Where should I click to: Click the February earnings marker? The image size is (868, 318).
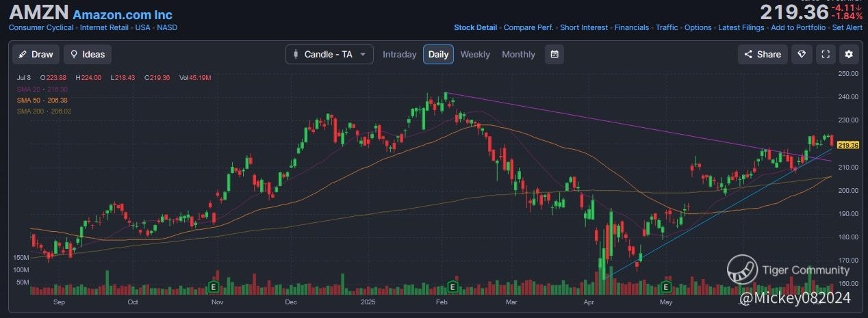click(x=452, y=285)
